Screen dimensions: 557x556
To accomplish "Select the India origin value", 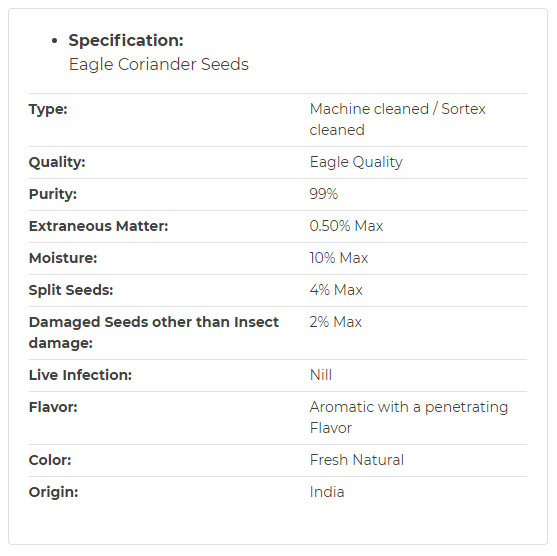I will coord(327,492).
